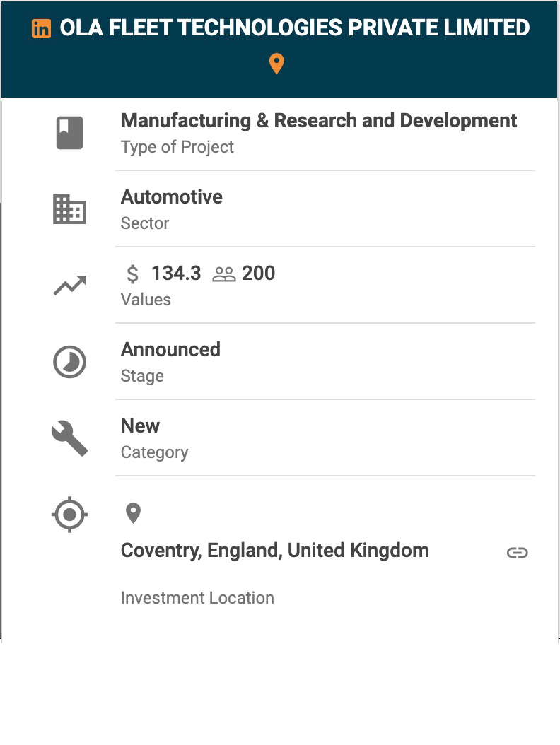The height and width of the screenshot is (745, 560).
Task: Click the New category value
Action: 140,426
